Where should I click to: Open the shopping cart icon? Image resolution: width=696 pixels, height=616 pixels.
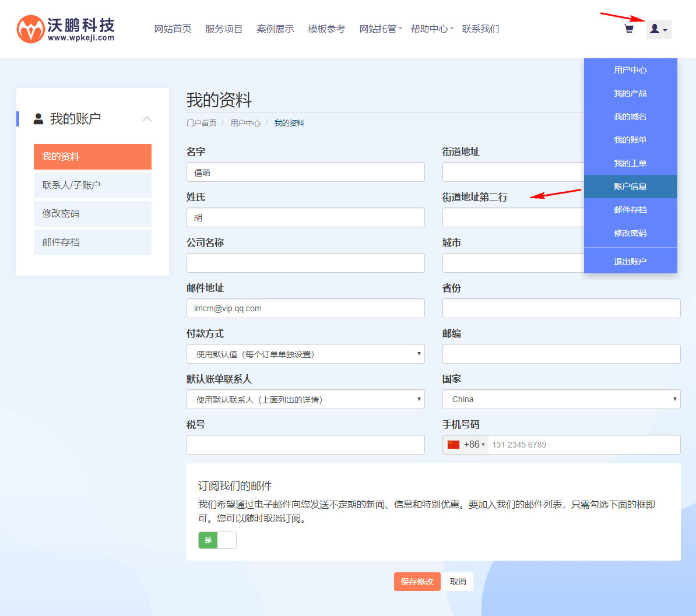coord(629,29)
